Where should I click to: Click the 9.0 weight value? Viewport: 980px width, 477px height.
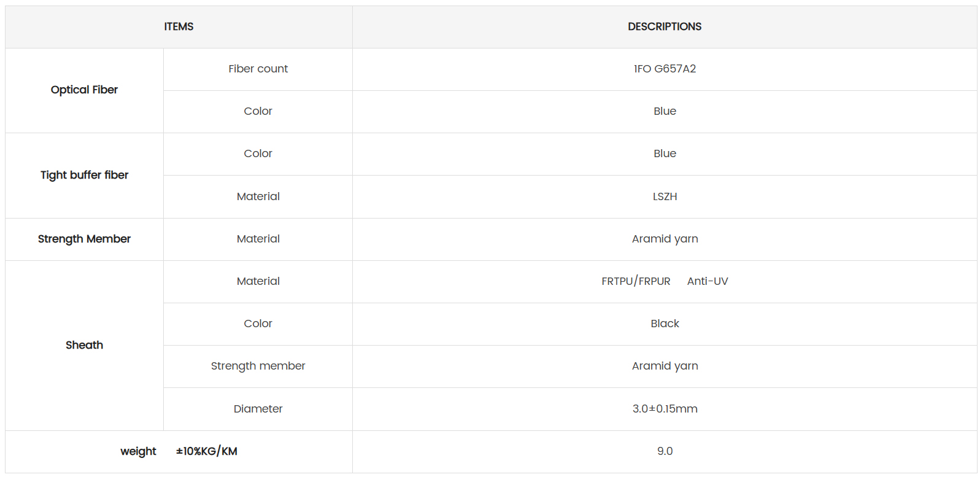(665, 451)
